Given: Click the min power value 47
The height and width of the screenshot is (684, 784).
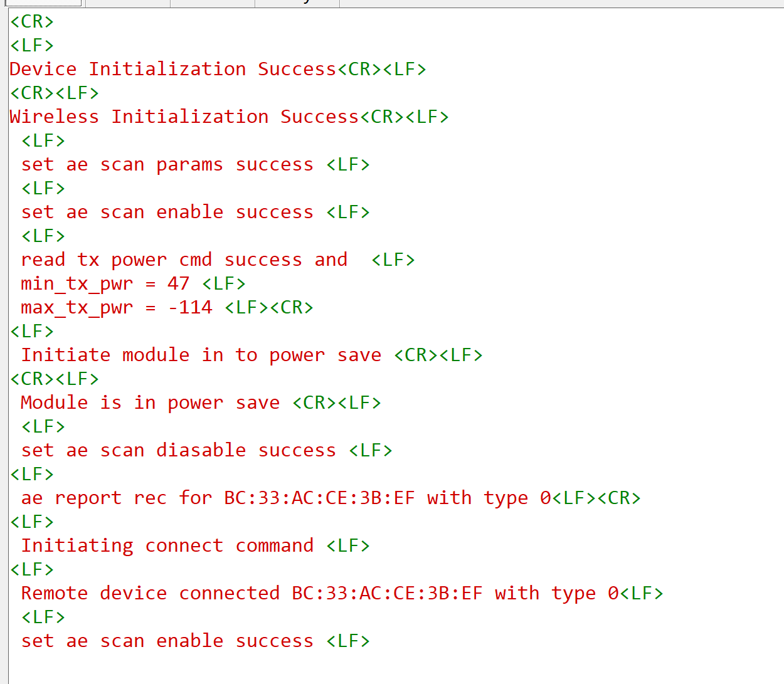Looking at the screenshot, I should click(x=178, y=283).
